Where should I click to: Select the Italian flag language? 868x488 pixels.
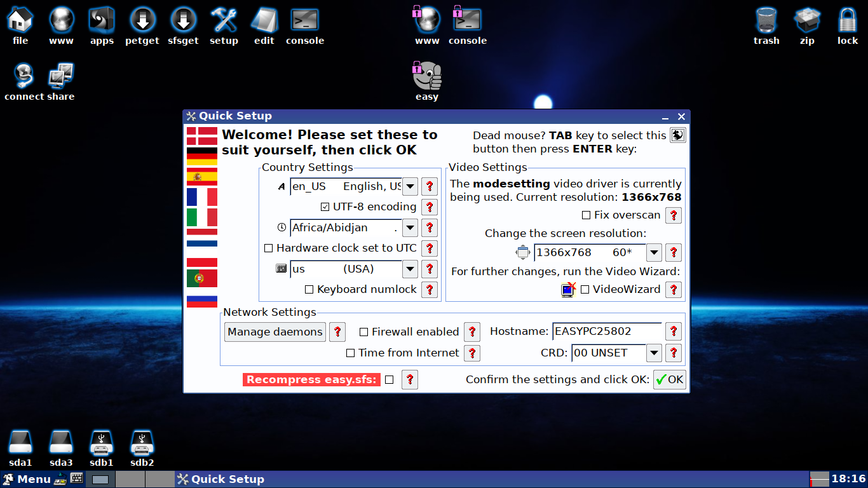tap(202, 217)
